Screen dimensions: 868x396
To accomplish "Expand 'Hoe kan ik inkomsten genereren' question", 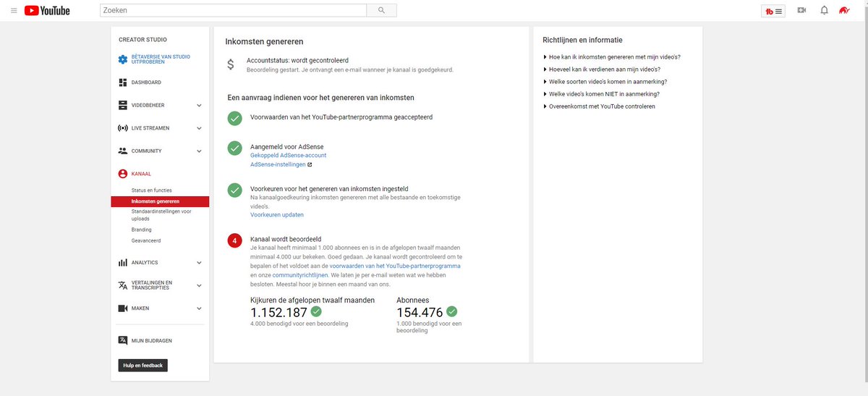I will (611, 56).
